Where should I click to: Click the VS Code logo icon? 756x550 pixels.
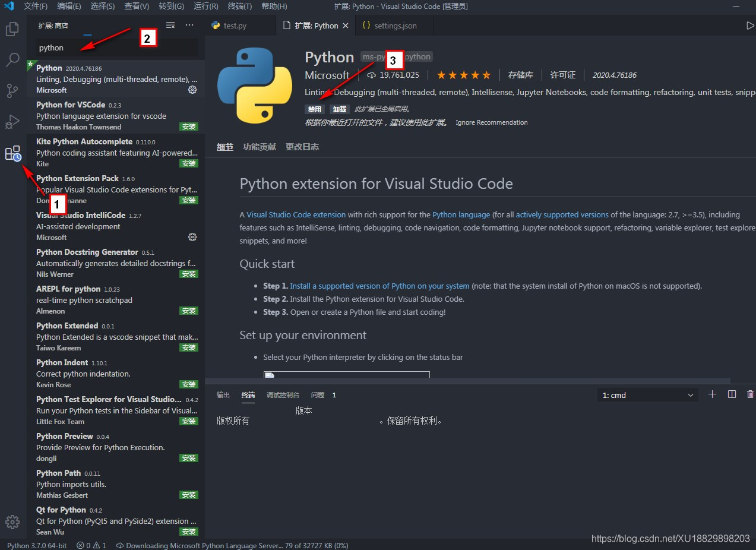coord(9,6)
